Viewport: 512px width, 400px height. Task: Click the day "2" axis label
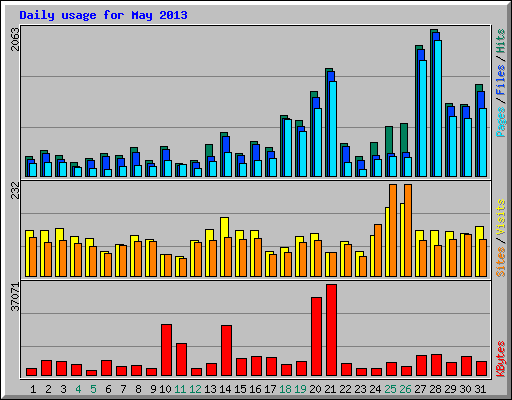coord(48,389)
